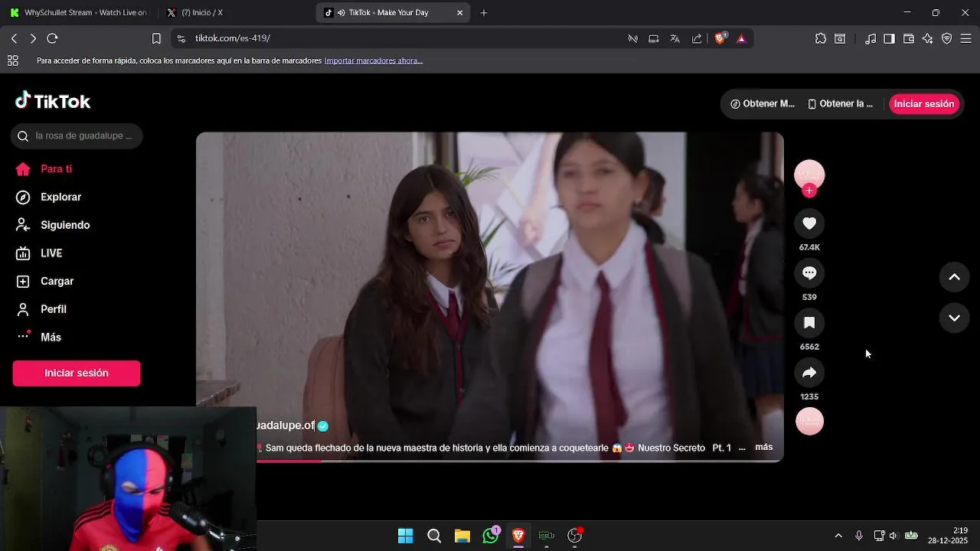Click the top-right Iniciar sesión button

[924, 104]
